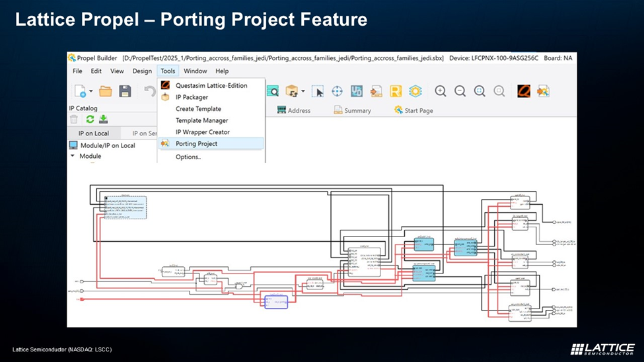Click the yellow R toolbar icon
The width and height of the screenshot is (644, 362).
[x=396, y=90]
